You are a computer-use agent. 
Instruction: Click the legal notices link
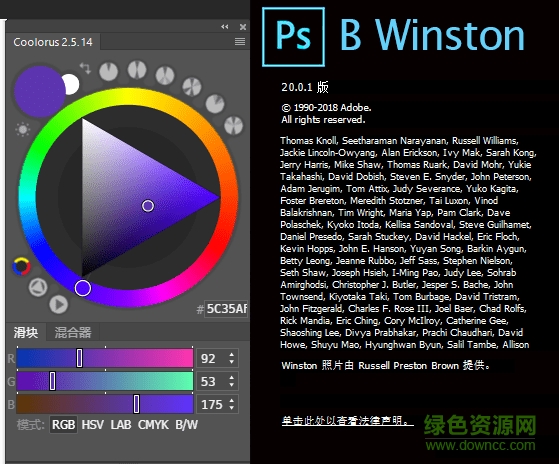[x=348, y=421]
